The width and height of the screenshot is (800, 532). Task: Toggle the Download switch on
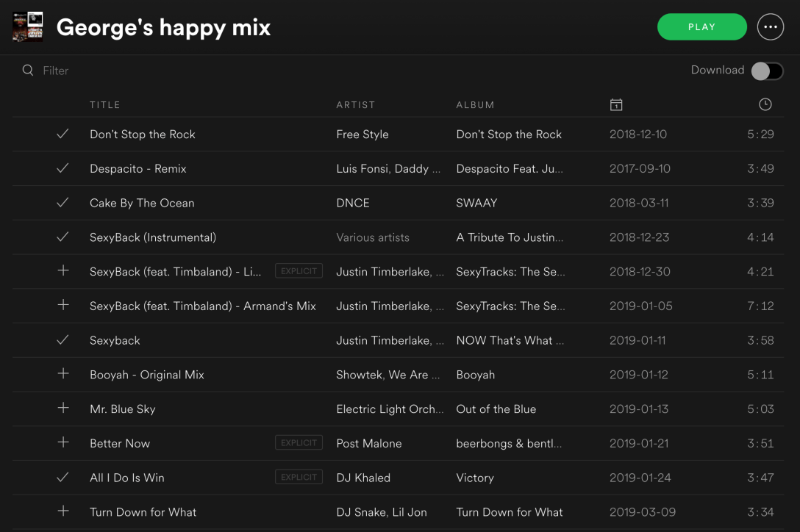[x=767, y=71]
